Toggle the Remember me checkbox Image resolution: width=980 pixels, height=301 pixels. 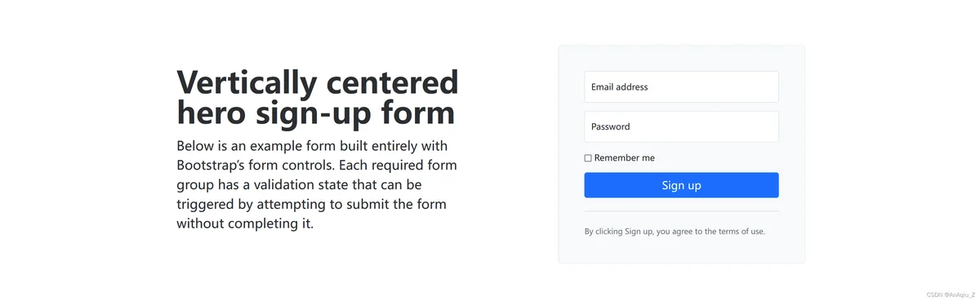(x=588, y=158)
